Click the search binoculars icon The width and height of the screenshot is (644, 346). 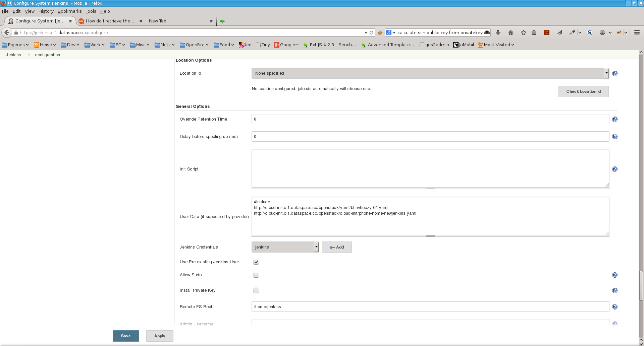point(487,32)
